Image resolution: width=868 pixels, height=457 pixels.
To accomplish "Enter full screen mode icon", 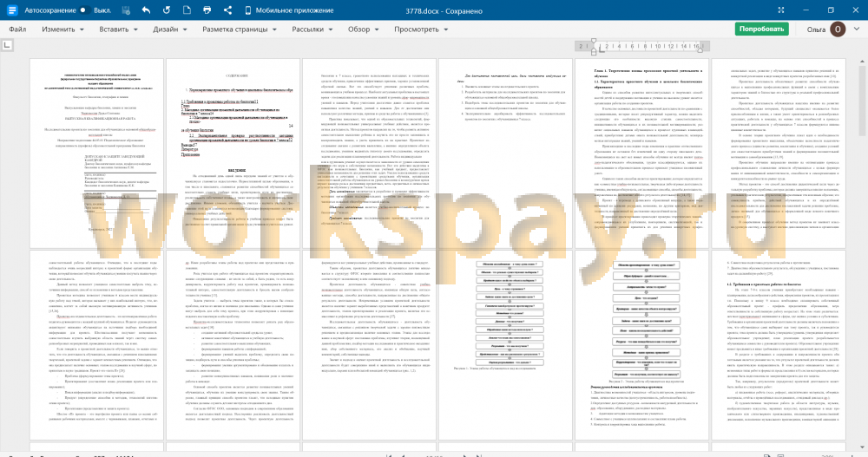I will coord(781,10).
